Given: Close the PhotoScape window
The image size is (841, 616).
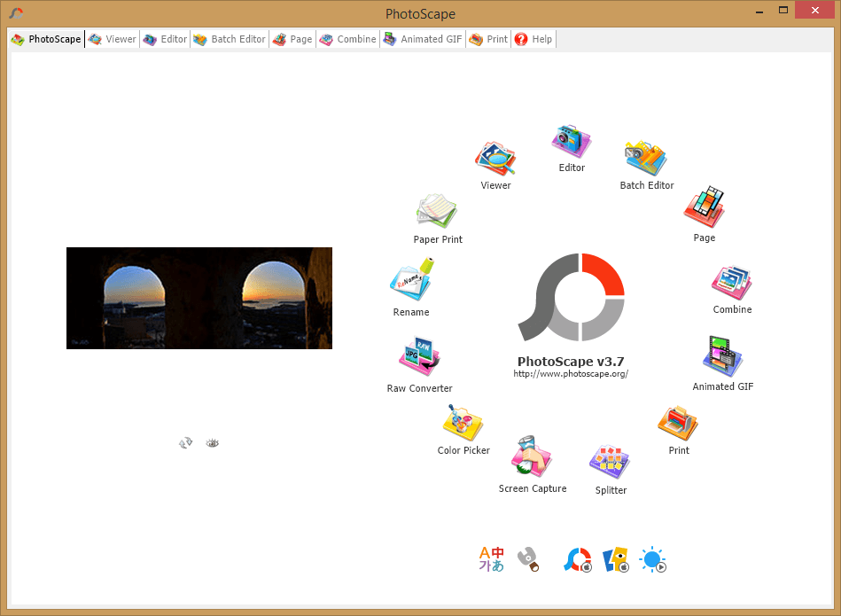Looking at the screenshot, I should tap(814, 11).
